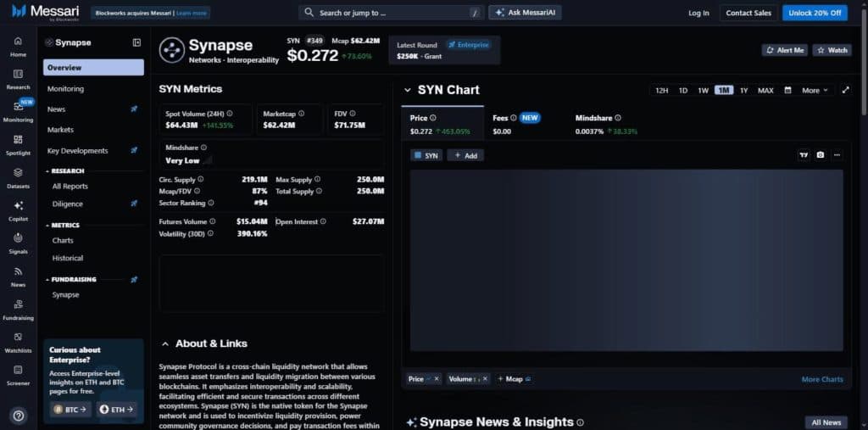Select the 1D timeframe

click(683, 90)
